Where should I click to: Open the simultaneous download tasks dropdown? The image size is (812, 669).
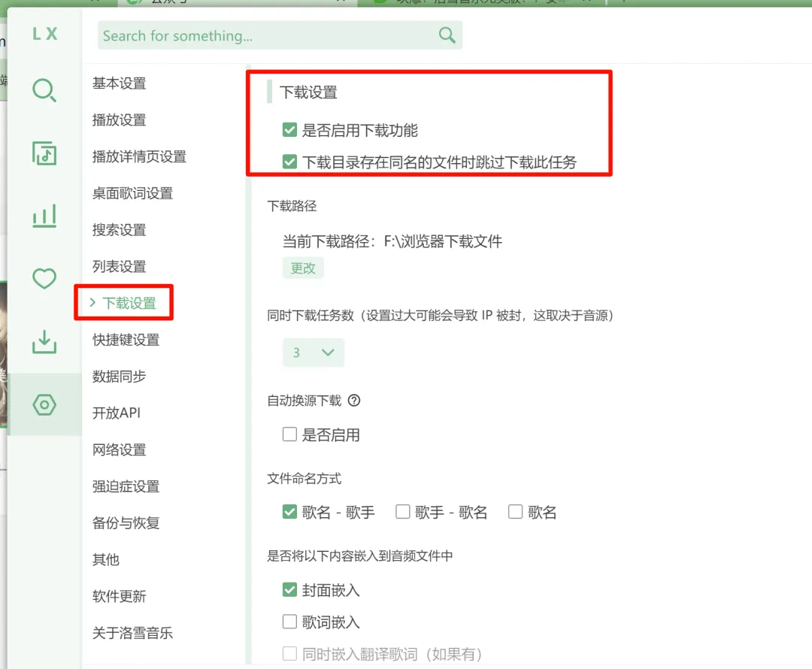point(314,352)
